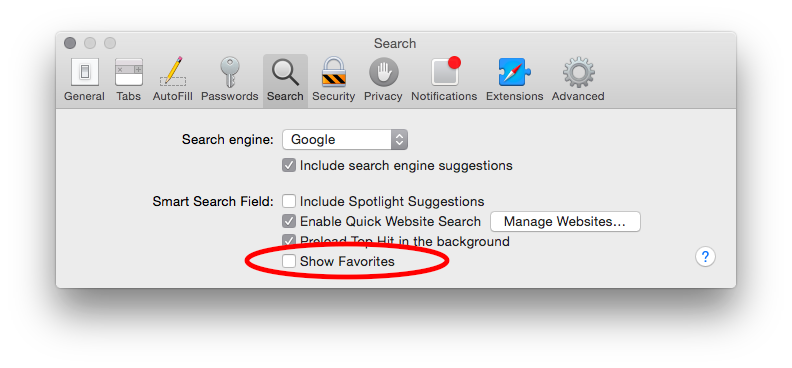Click the Manage Websites… button
The height and width of the screenshot is (368, 792).
(565, 222)
